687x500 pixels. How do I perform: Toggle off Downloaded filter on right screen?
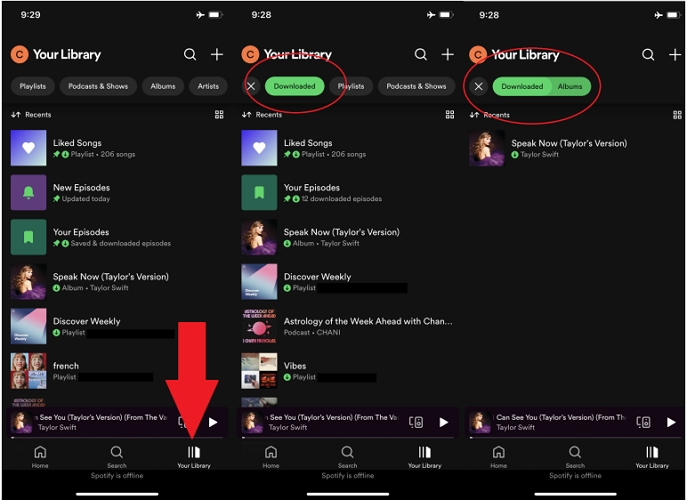tap(522, 86)
